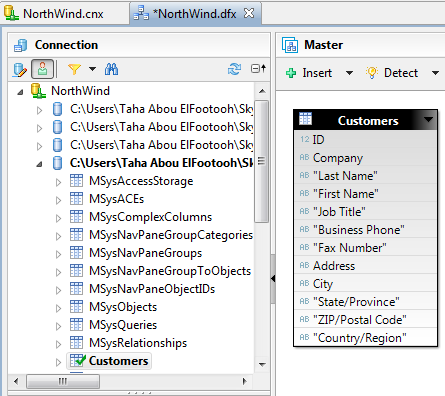
Task: Click the tree scroll up arrow
Action: coord(262,91)
